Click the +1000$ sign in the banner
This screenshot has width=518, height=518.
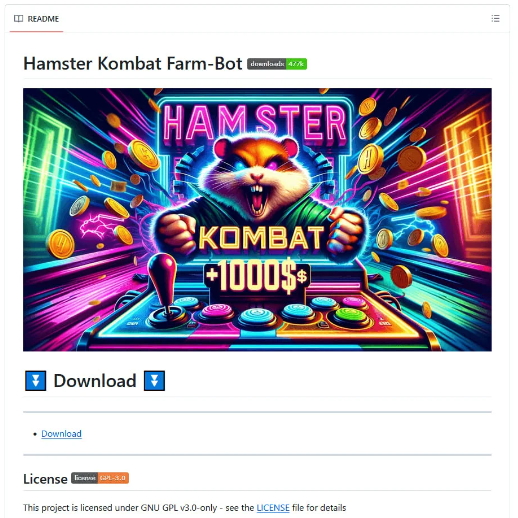[256, 276]
